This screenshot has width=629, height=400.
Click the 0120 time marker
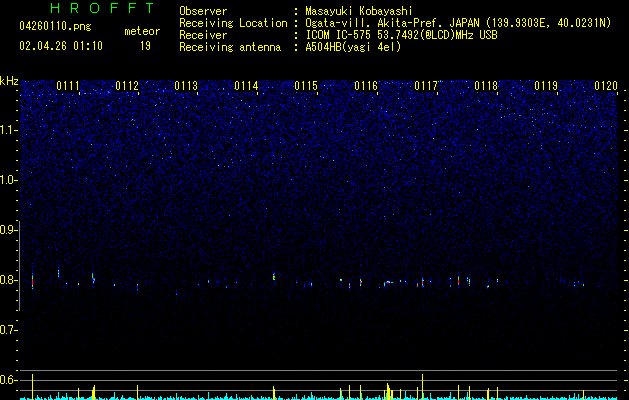point(606,86)
